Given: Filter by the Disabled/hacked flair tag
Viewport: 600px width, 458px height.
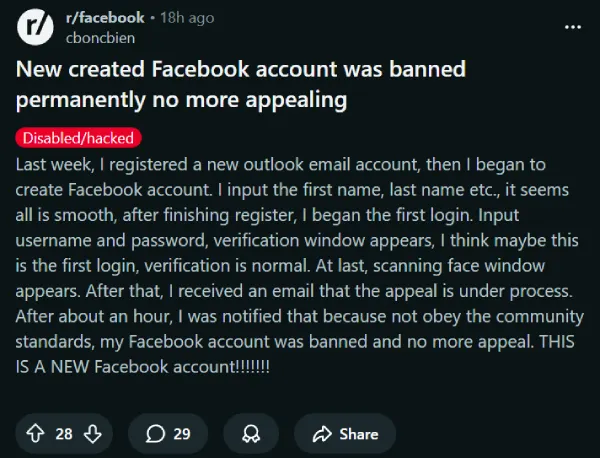Looking at the screenshot, I should coord(78,138).
